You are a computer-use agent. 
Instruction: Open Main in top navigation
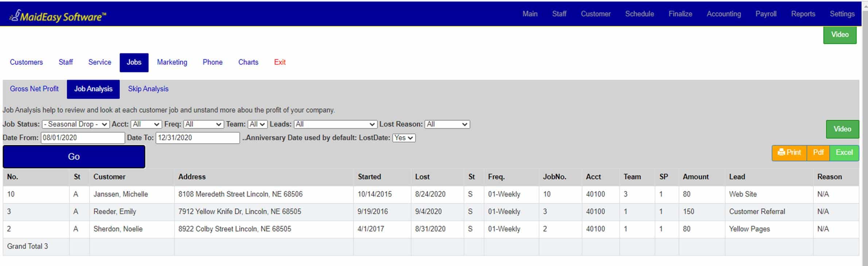[530, 14]
